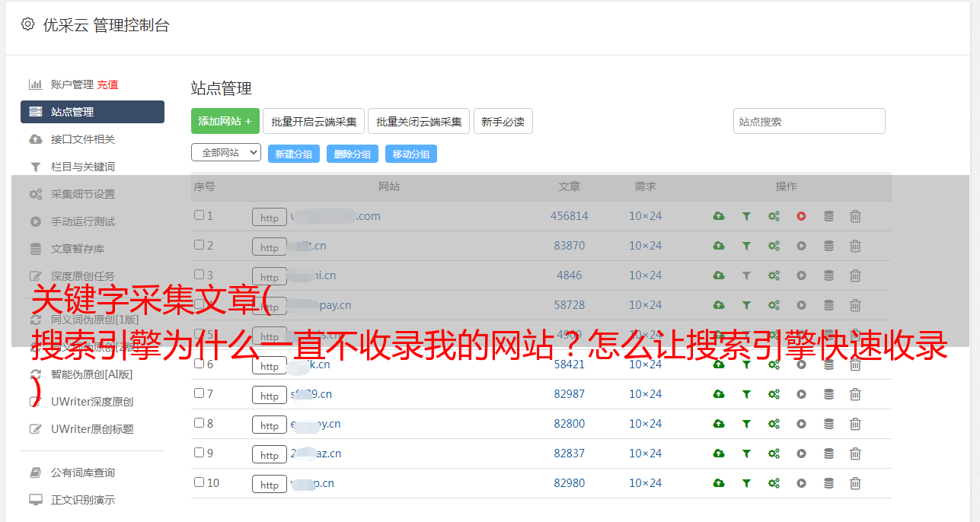Click the gears settings icon in row 8
The width and height of the screenshot is (980, 522).
click(x=774, y=424)
